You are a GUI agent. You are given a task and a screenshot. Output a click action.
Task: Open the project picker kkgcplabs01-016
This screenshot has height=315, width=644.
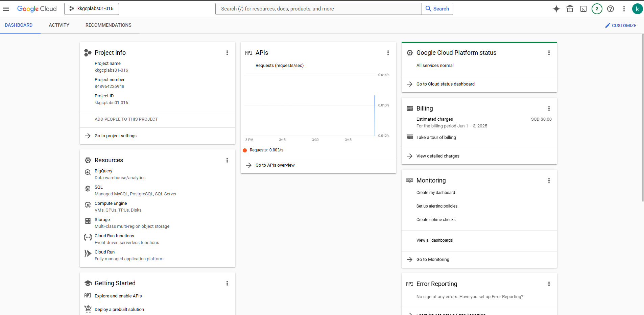pyautogui.click(x=92, y=9)
